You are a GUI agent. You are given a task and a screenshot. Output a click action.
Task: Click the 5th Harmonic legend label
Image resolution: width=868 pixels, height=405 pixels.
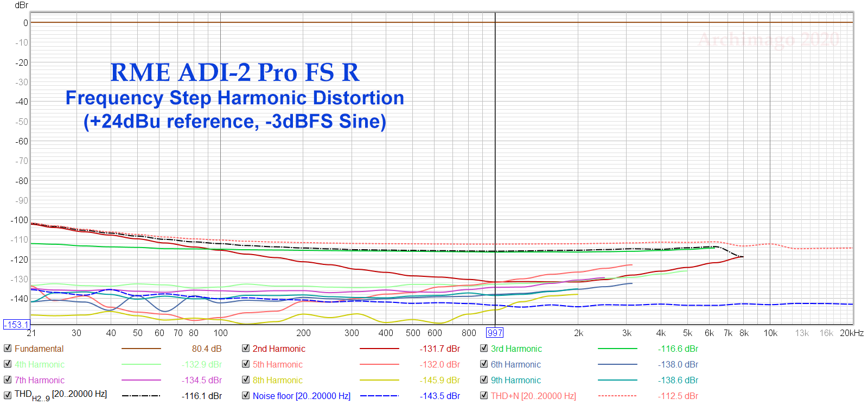[x=278, y=364]
